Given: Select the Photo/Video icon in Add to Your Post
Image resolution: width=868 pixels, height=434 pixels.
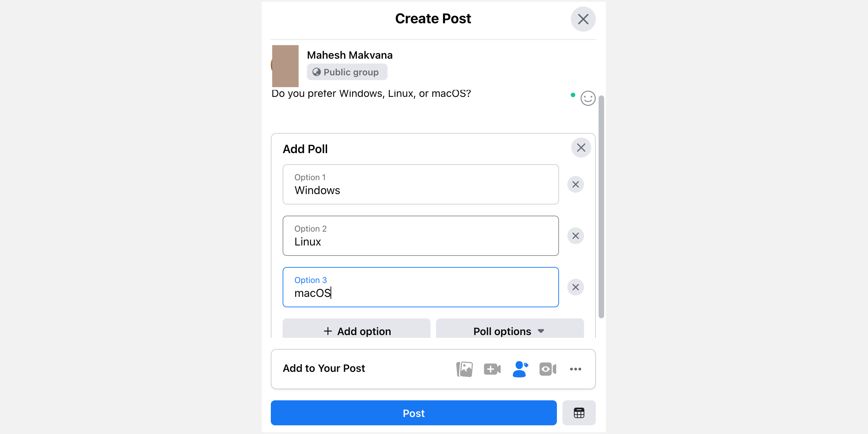Looking at the screenshot, I should coord(464,369).
